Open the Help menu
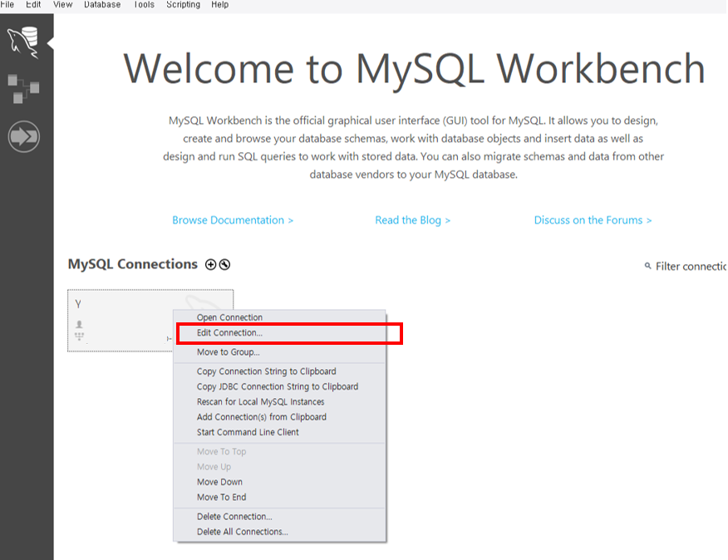 click(220, 5)
